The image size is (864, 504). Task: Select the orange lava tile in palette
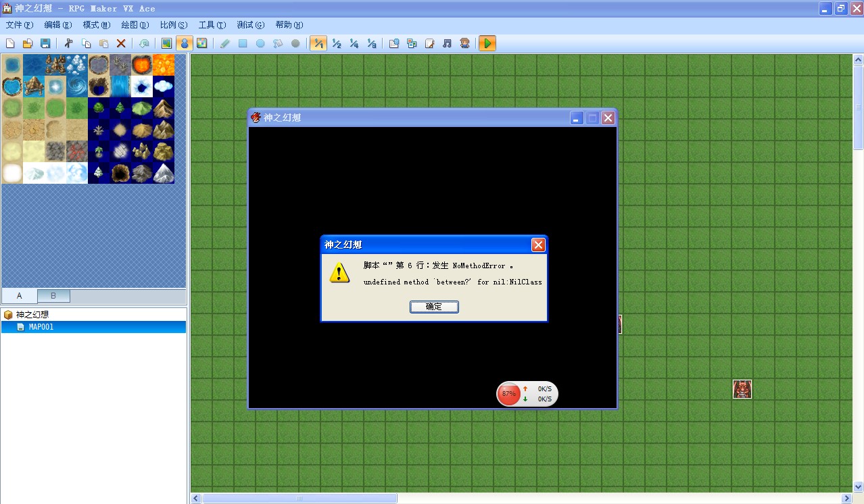[x=164, y=65]
